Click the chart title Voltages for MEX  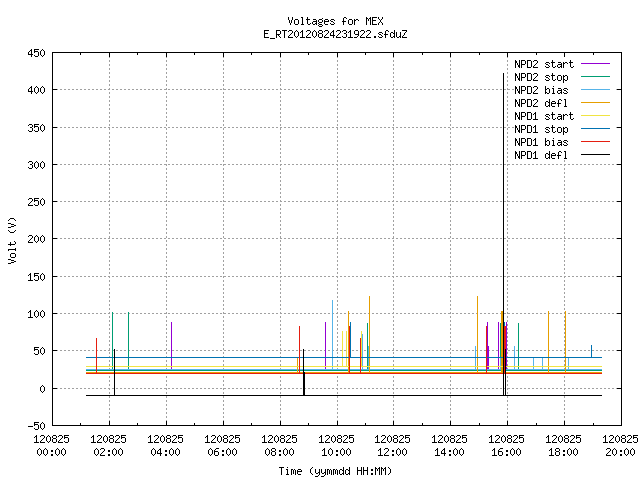336,21
